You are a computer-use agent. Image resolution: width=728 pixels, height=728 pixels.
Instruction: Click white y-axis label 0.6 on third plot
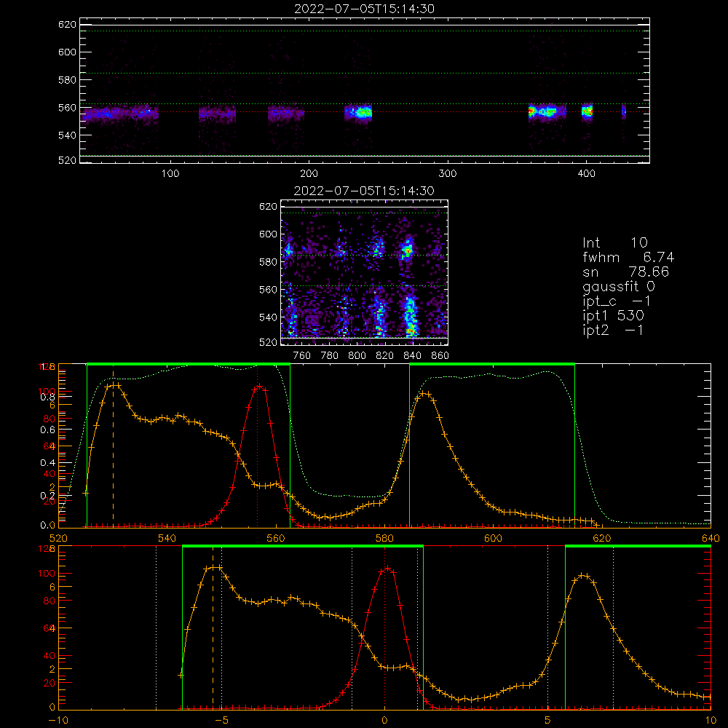pos(48,430)
